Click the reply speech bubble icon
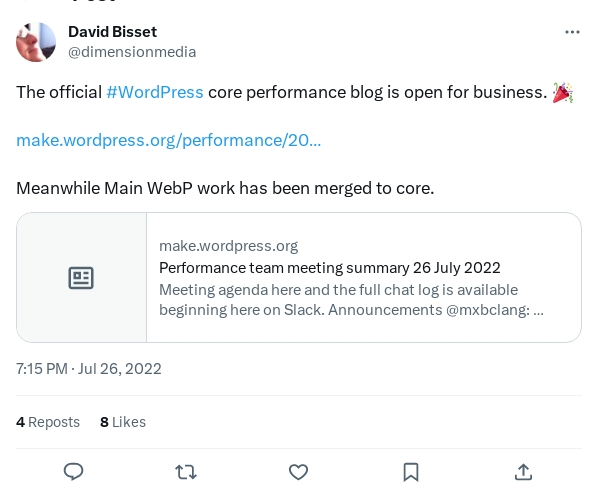Image resolution: width=598 pixels, height=486 pixels. coord(73,472)
